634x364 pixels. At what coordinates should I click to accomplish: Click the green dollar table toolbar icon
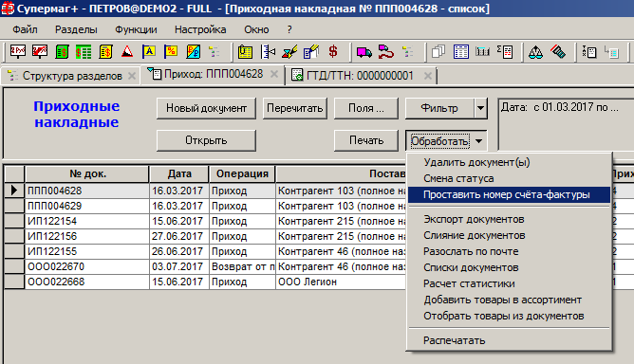[x=84, y=52]
